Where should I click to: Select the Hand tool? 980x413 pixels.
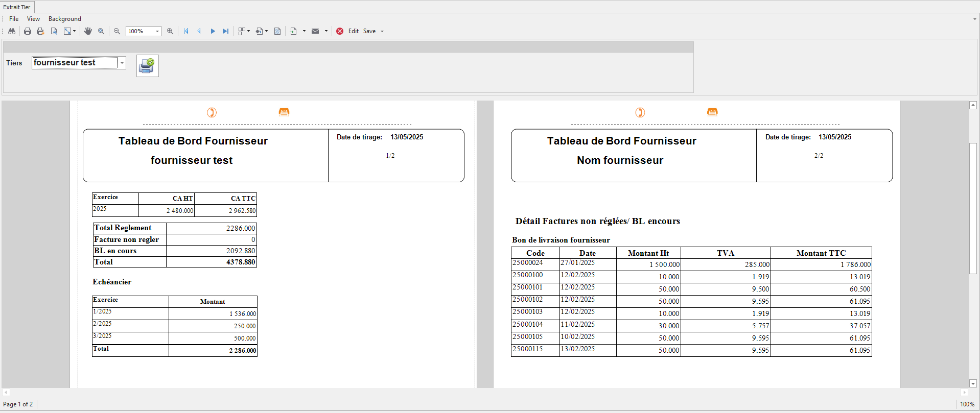pos(88,31)
